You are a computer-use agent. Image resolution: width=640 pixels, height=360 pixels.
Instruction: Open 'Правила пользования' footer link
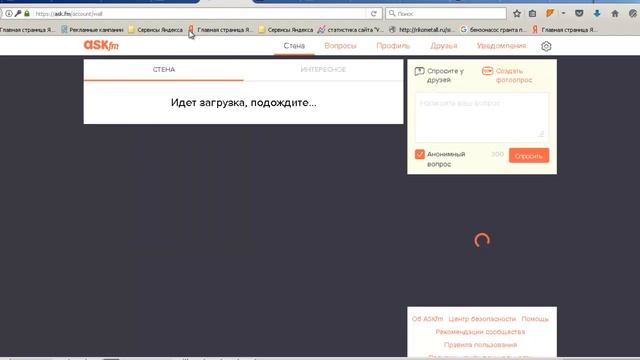480,345
